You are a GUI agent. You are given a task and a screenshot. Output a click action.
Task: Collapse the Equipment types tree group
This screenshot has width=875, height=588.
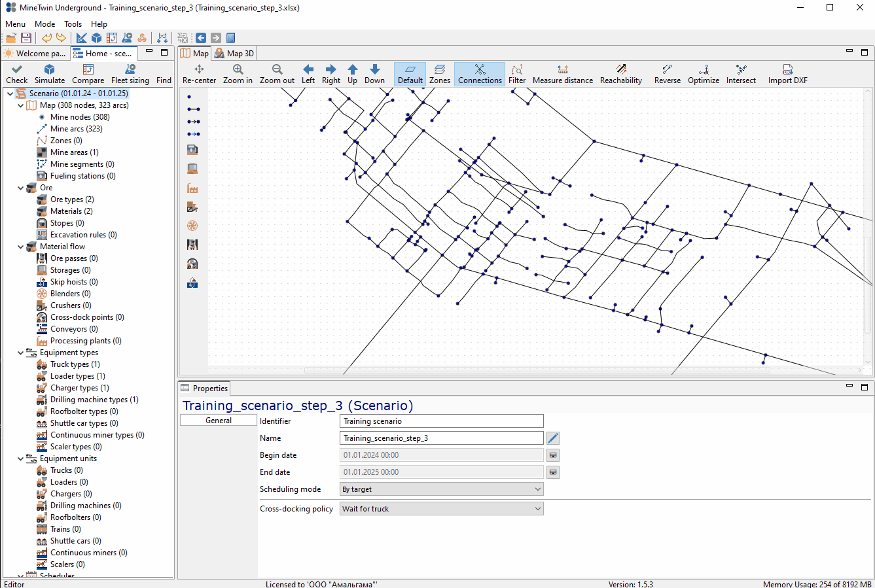click(x=20, y=353)
